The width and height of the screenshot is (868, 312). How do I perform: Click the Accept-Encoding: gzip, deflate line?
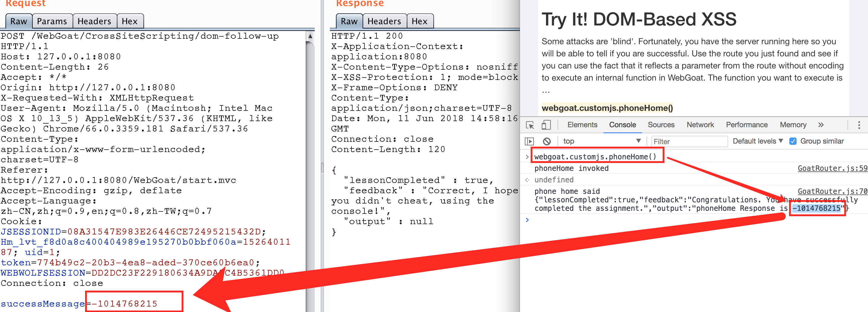91,191
